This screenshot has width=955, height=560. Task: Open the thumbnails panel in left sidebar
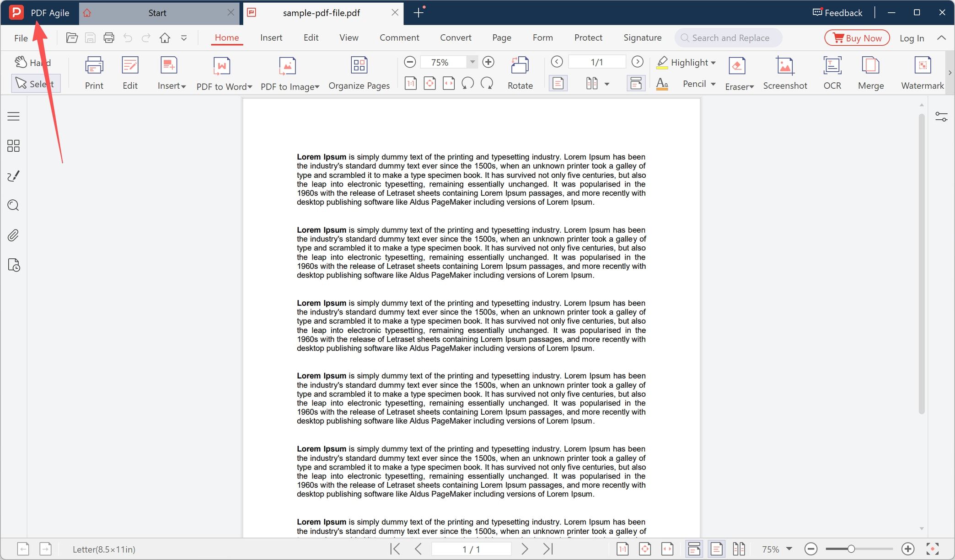pos(13,146)
